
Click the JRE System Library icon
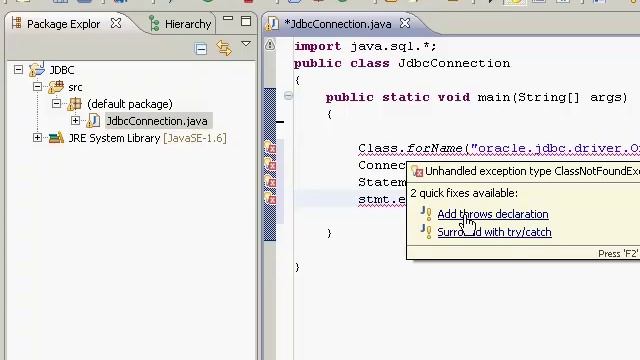pyautogui.click(x=56, y=138)
